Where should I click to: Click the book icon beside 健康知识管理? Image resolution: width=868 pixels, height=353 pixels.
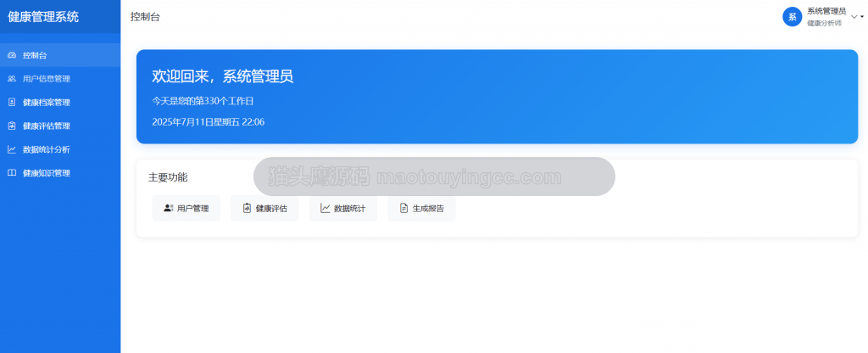click(x=12, y=173)
